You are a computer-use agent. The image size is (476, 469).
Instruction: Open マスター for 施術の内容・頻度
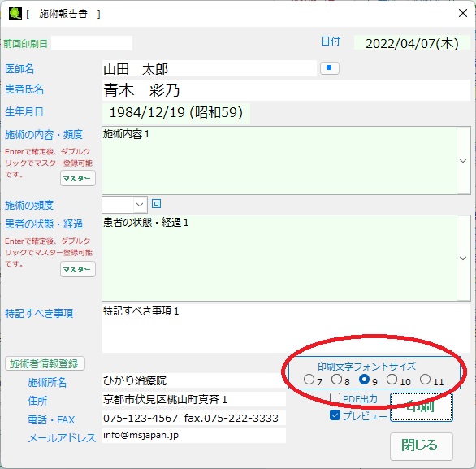point(78,178)
